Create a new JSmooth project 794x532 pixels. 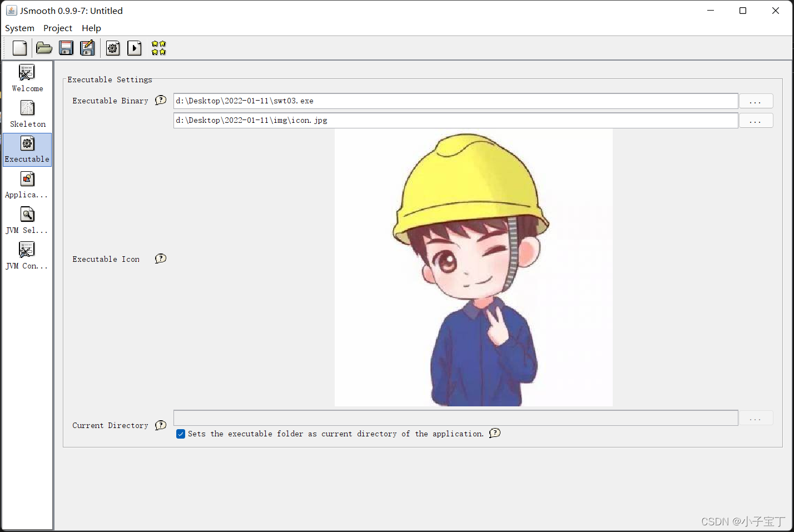tap(19, 48)
